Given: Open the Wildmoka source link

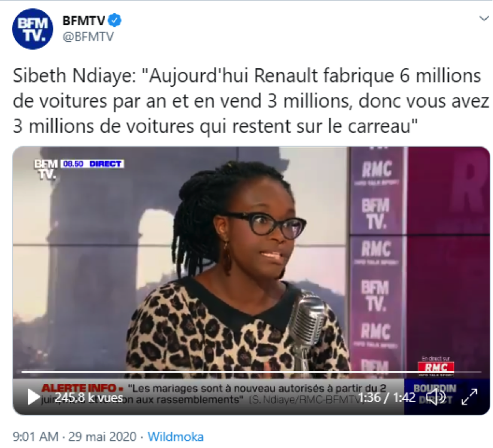Looking at the screenshot, I should tap(175, 437).
